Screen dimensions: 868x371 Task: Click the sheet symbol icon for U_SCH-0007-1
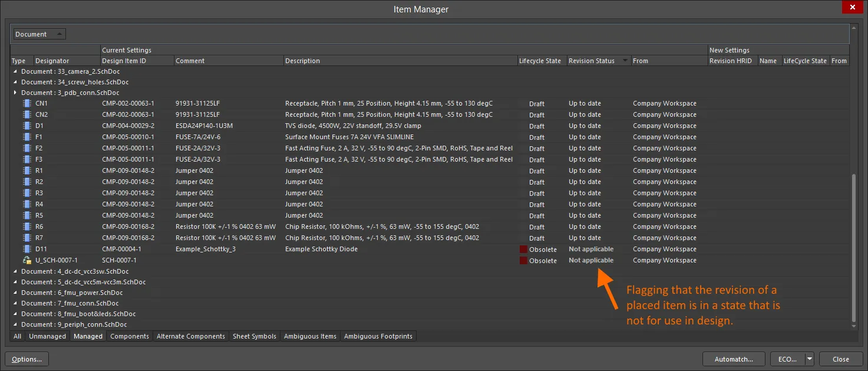click(27, 260)
